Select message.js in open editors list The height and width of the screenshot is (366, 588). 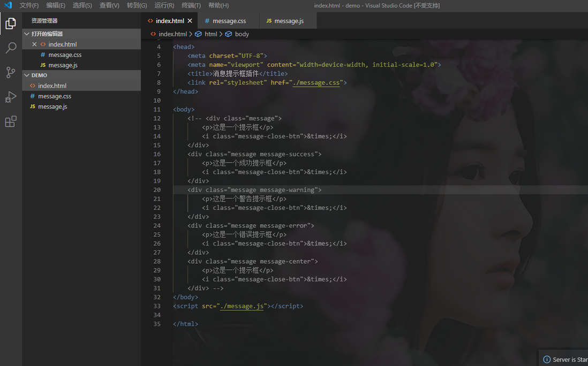coord(81,65)
